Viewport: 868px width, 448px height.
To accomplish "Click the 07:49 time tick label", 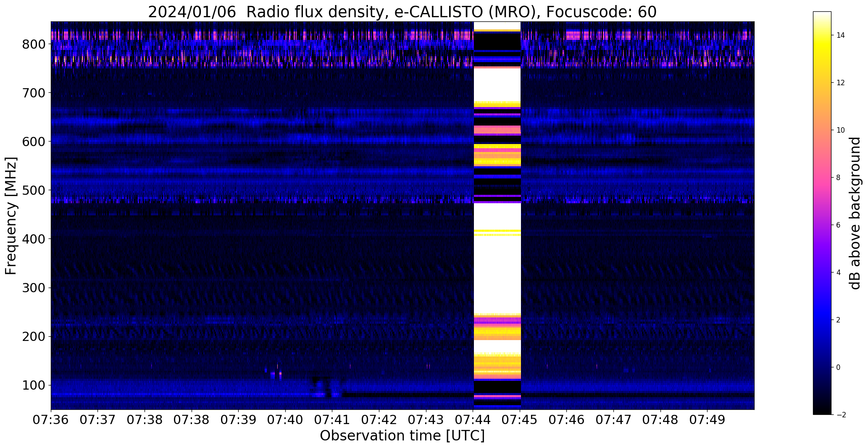I will pyautogui.click(x=708, y=420).
